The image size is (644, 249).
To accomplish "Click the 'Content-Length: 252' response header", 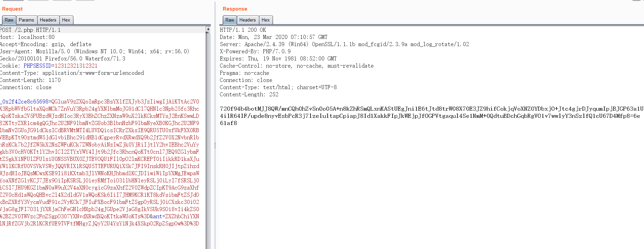I will [x=249, y=95].
